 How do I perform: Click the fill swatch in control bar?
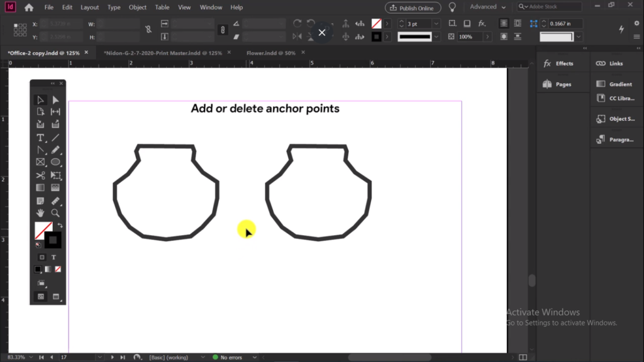pos(376,24)
